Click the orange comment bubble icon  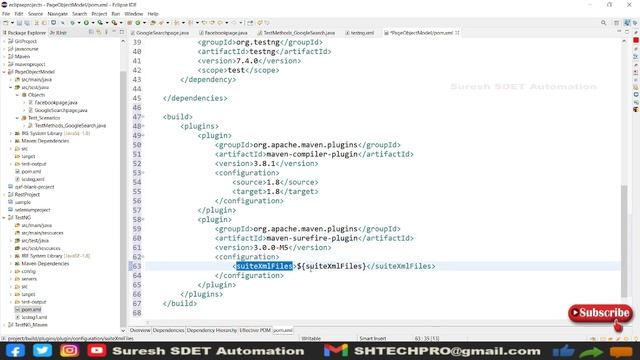pos(621,351)
